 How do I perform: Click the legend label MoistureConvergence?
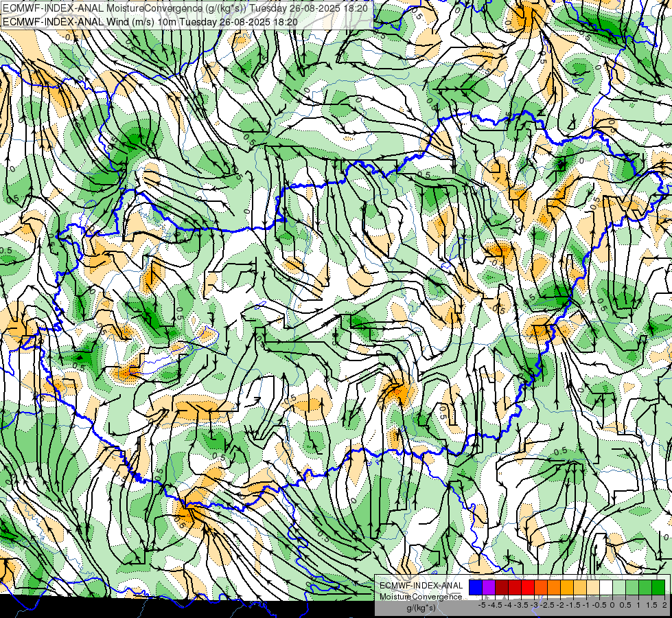click(421, 597)
